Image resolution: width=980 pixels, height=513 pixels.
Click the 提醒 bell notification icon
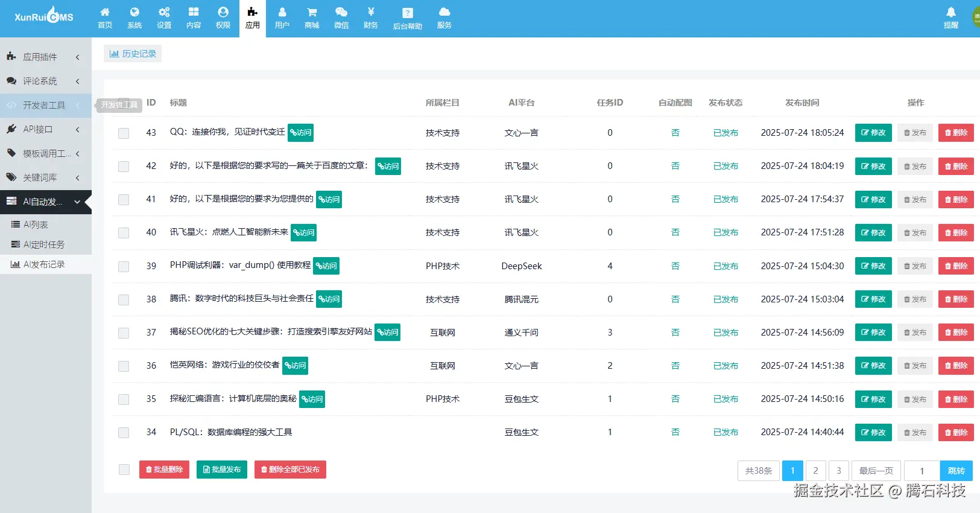(951, 18)
